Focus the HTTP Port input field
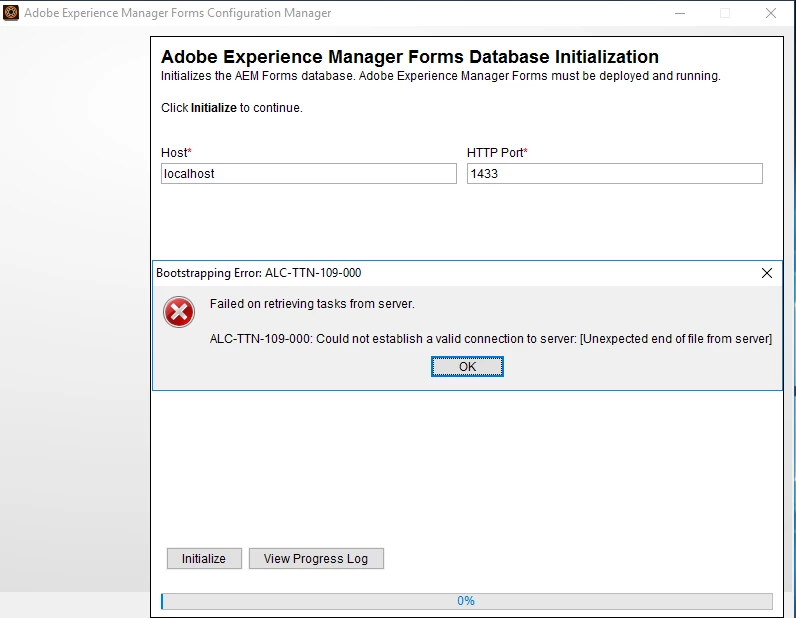 tap(614, 174)
